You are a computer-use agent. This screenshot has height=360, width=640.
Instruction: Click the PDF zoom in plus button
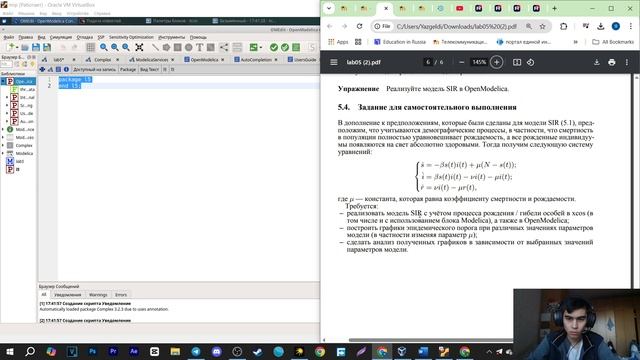point(496,62)
